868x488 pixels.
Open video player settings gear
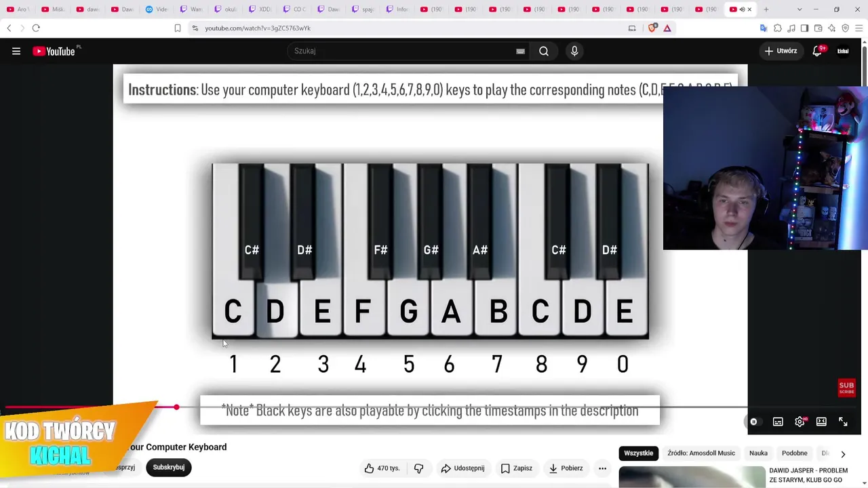800,422
